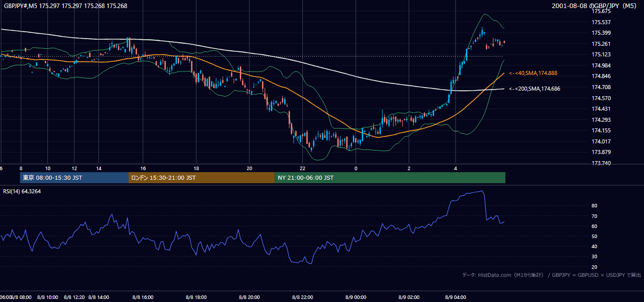Screen dimensions: 644x302
Task: Select the 8/8 20:00 bottom date label
Action: [249, 297]
